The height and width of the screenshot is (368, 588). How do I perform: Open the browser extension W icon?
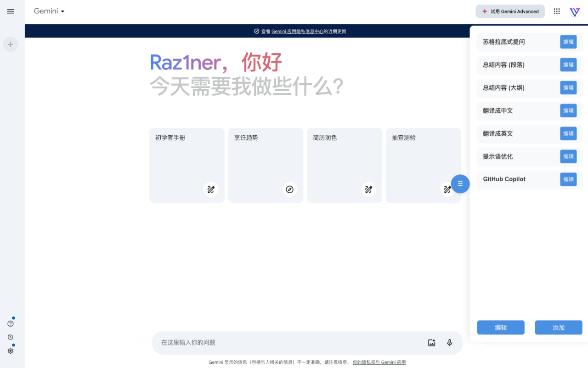pyautogui.click(x=575, y=11)
